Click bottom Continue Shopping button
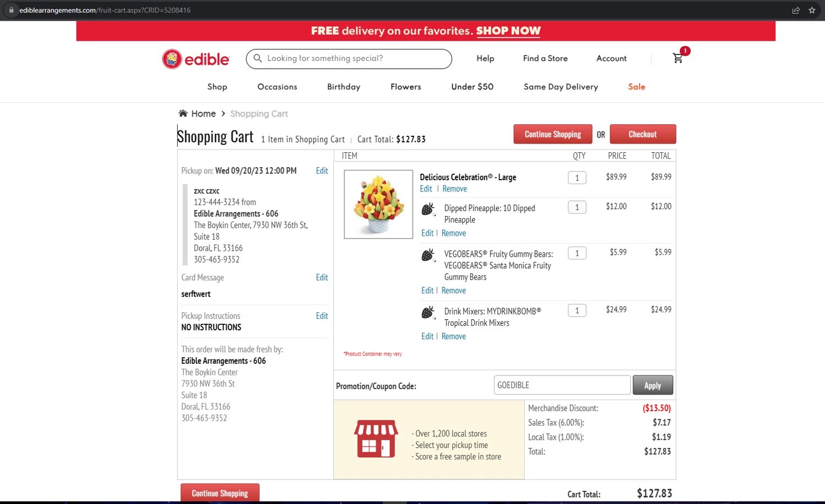825x504 pixels. click(x=220, y=493)
